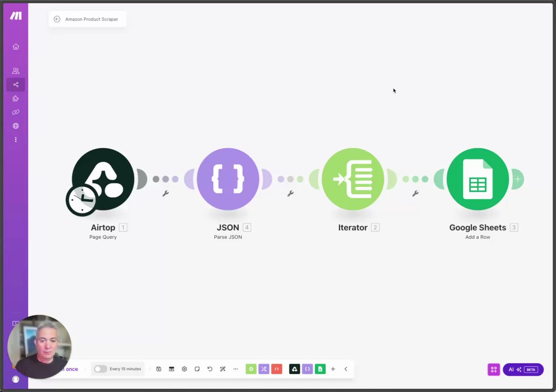The image size is (556, 392).
Task: Open scenario settings gear in toolbar
Action: pyautogui.click(x=184, y=369)
